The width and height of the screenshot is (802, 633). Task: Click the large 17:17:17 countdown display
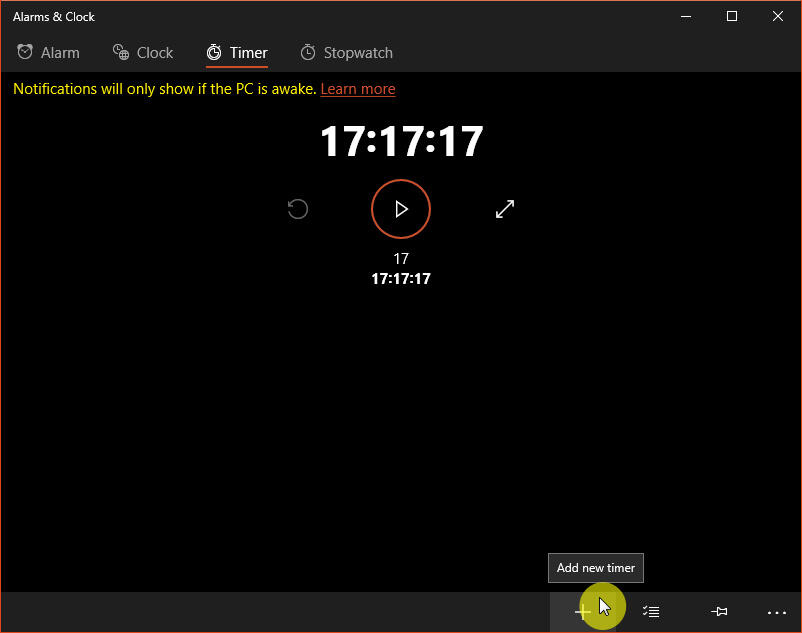402,141
